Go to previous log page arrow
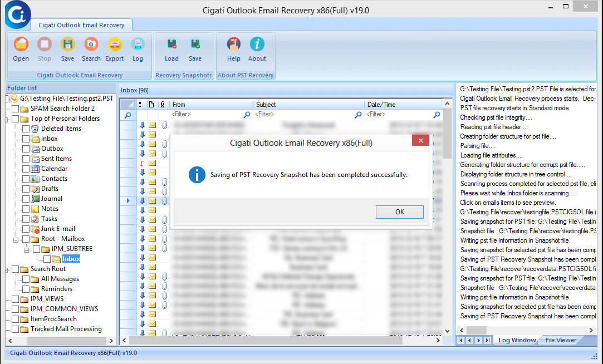This screenshot has width=603, height=364. pos(469,340)
